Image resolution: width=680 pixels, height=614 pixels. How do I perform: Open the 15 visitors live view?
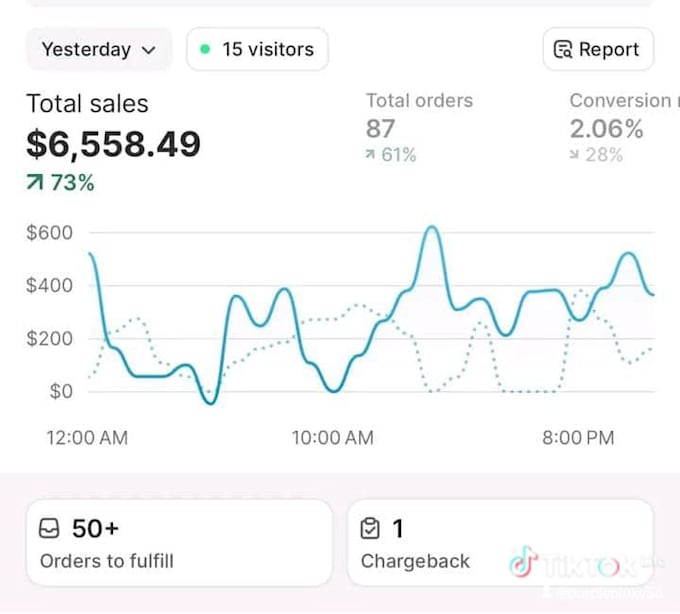tap(258, 49)
